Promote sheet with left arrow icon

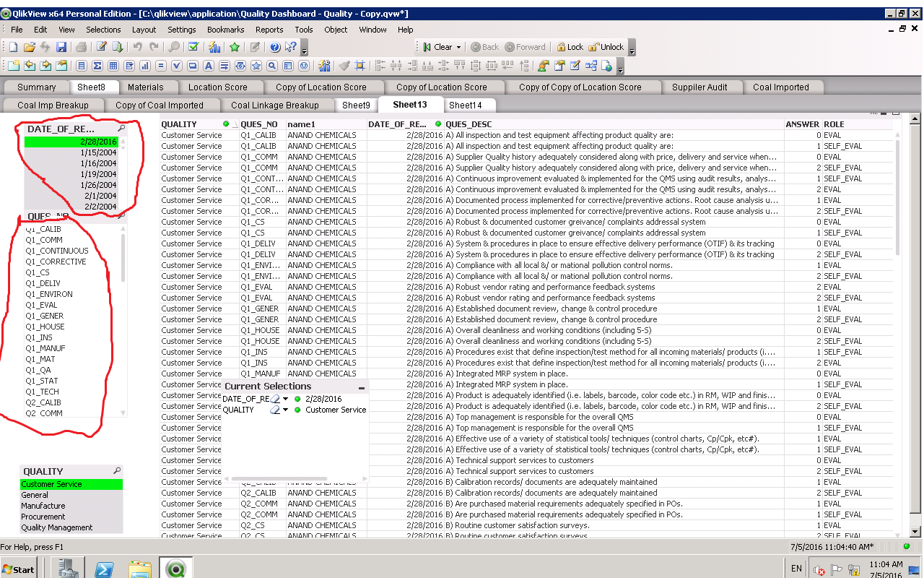point(30,66)
